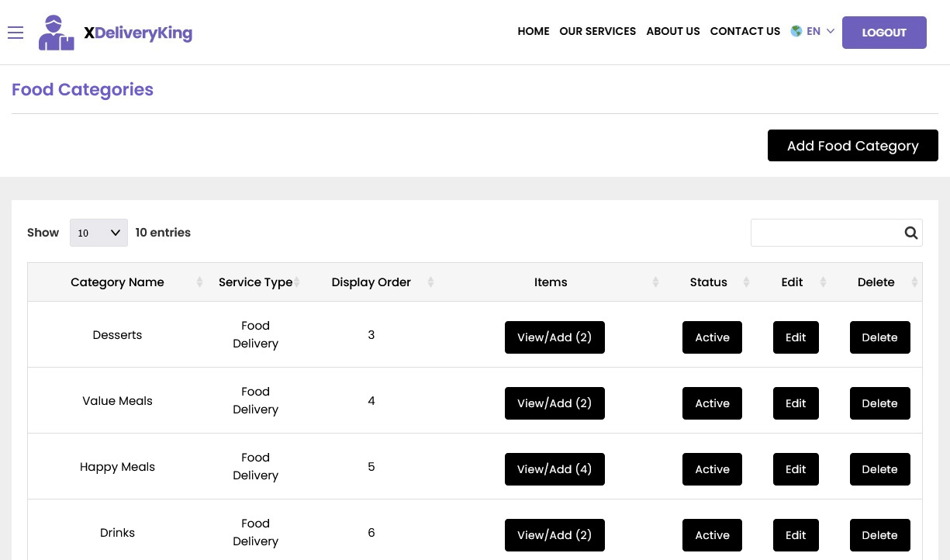Sort the Items column

[551, 282]
